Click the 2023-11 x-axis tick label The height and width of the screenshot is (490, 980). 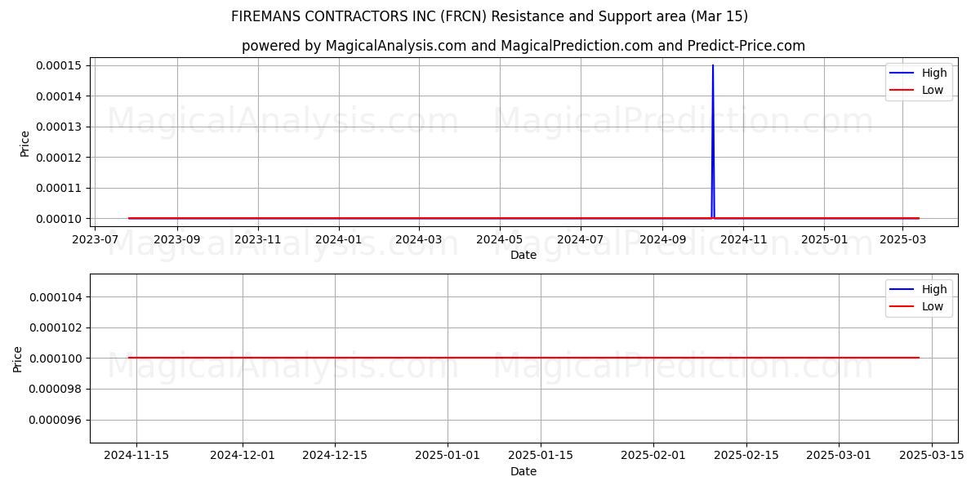pos(258,239)
